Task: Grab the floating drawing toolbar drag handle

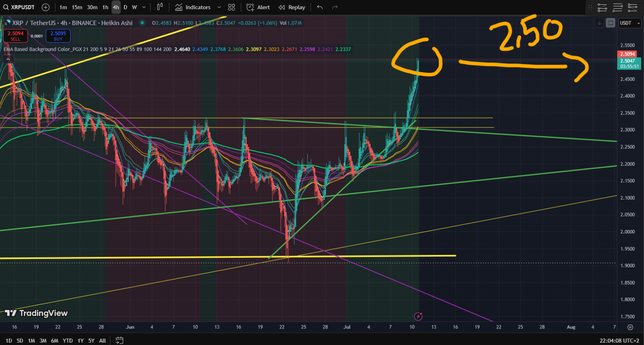Action: (x=590, y=7)
